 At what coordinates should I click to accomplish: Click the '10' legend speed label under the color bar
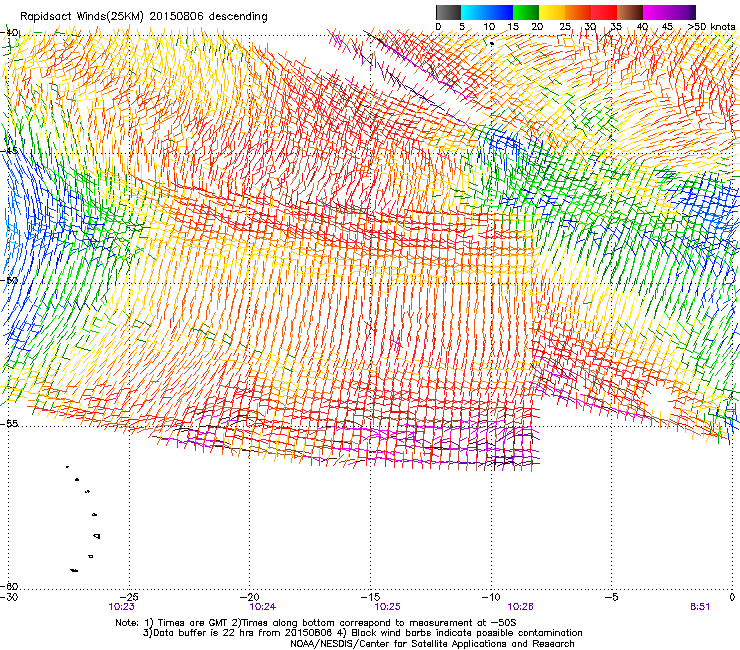coord(489,27)
